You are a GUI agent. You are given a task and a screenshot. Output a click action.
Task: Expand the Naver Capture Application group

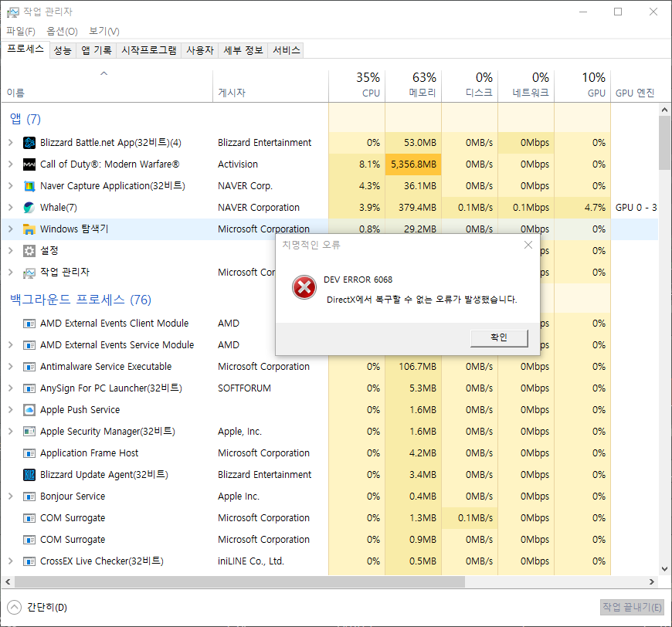(11, 186)
